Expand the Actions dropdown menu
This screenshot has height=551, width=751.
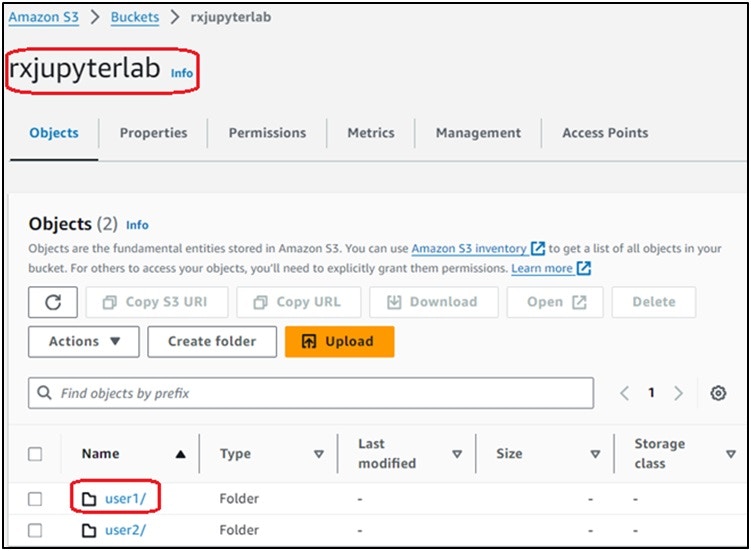[x=84, y=342]
